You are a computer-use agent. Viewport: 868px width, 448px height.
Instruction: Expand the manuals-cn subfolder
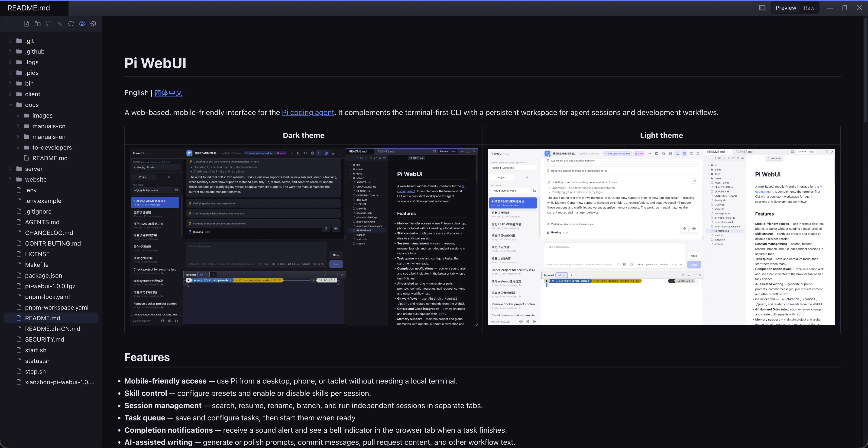[18, 126]
